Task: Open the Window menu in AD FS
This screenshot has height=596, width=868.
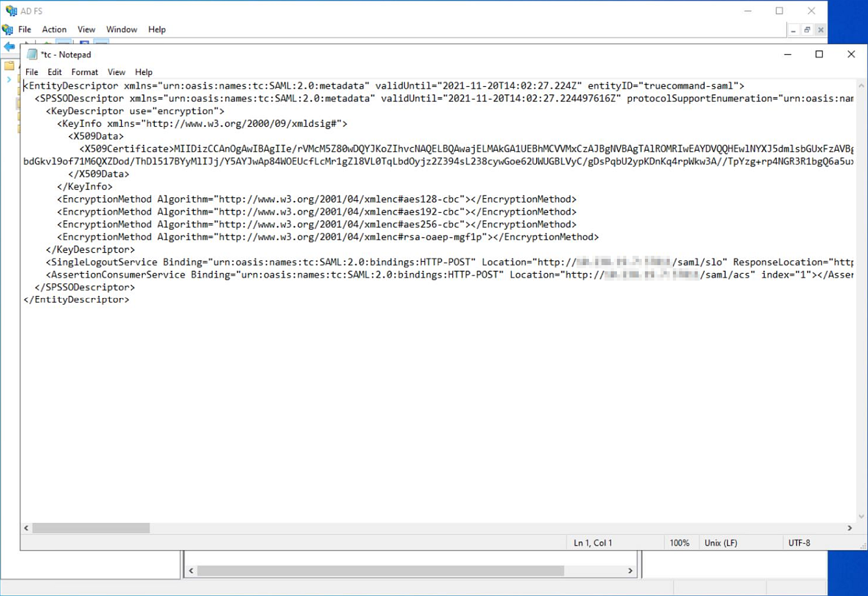Action: (122, 29)
